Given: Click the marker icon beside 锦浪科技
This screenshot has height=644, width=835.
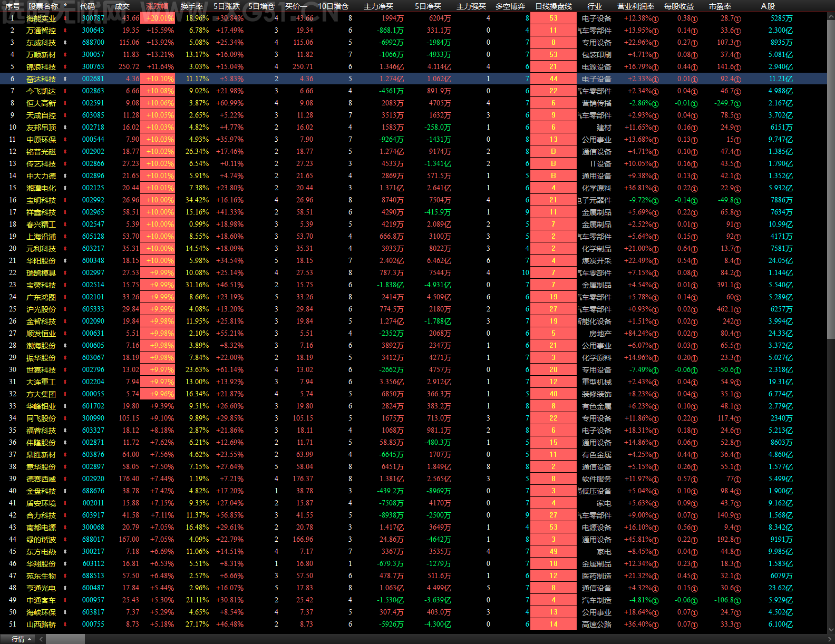Looking at the screenshot, I should (x=65, y=67).
